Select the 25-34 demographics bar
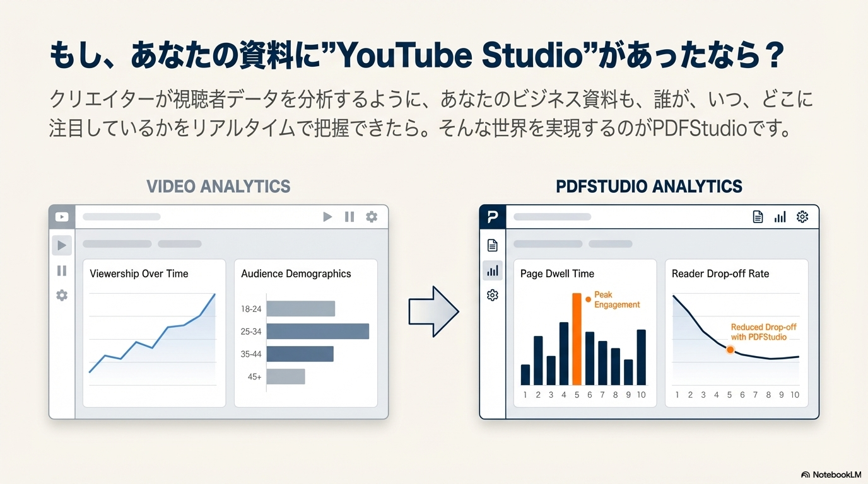Image resolution: width=868 pixels, height=484 pixels. 318,331
